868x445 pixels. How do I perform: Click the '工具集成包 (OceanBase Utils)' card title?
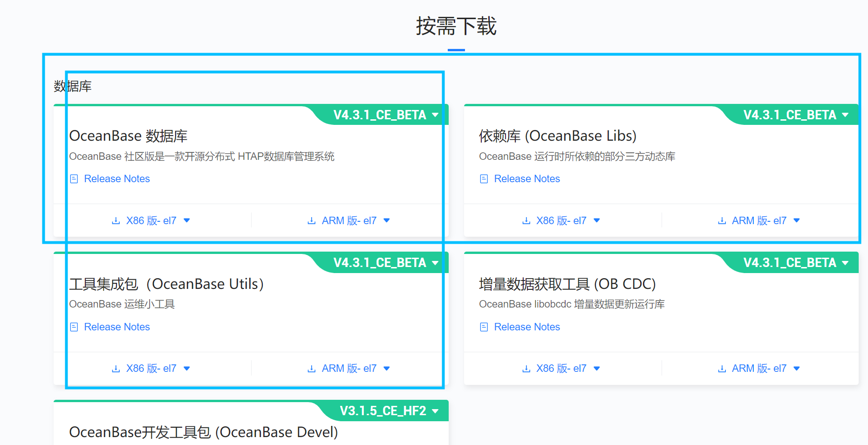pos(167,284)
